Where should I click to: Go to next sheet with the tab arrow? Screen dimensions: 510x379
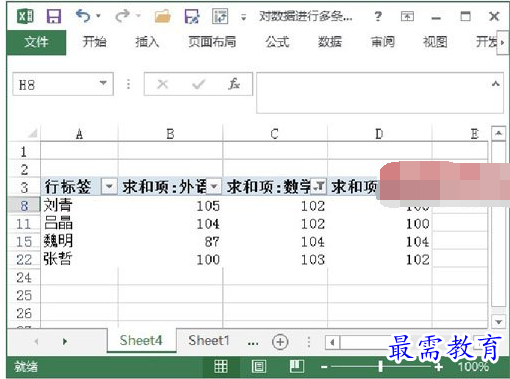[x=65, y=341]
